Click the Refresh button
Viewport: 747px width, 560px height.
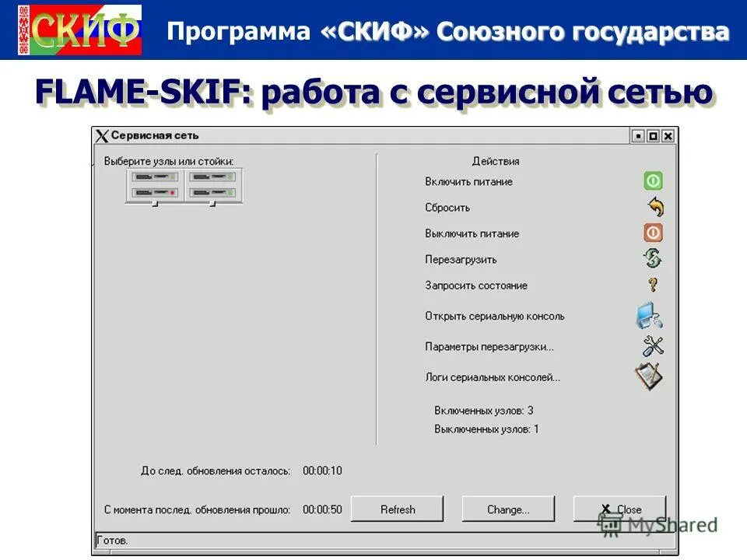[x=398, y=509]
